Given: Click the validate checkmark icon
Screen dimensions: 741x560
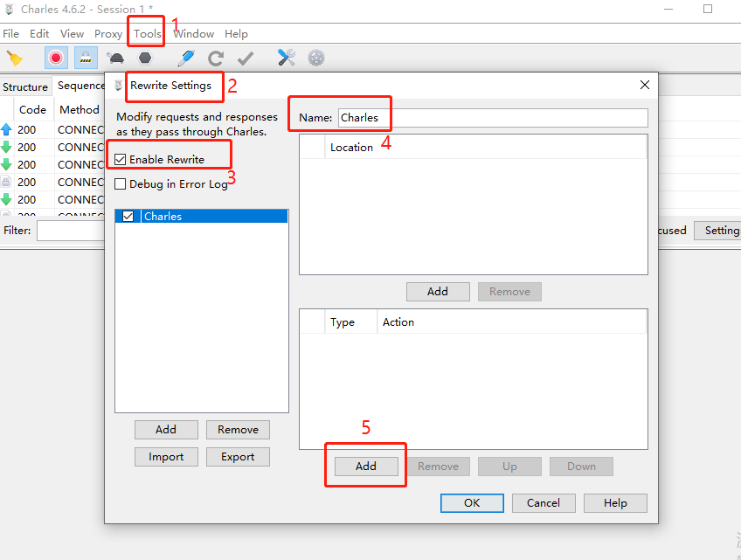Looking at the screenshot, I should (x=246, y=59).
